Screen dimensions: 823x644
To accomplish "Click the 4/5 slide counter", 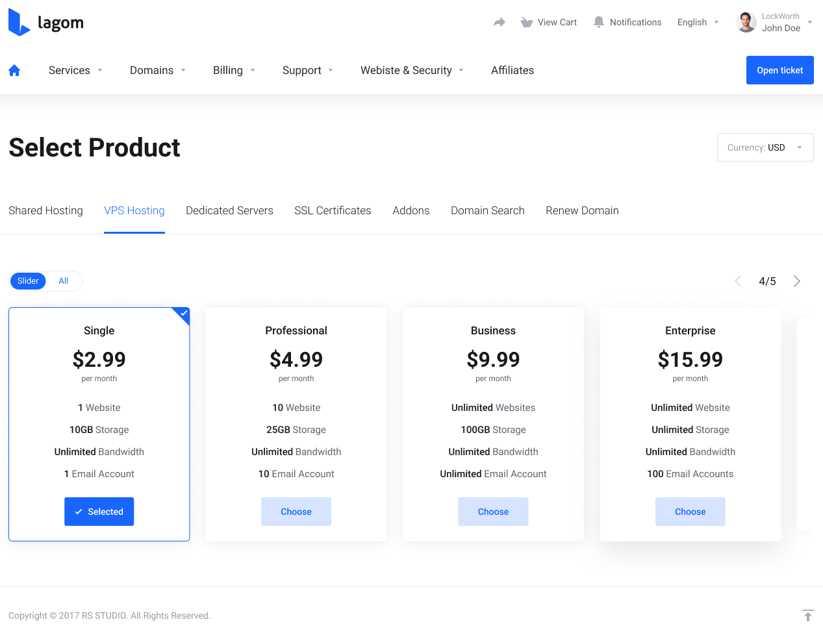I will (x=767, y=281).
